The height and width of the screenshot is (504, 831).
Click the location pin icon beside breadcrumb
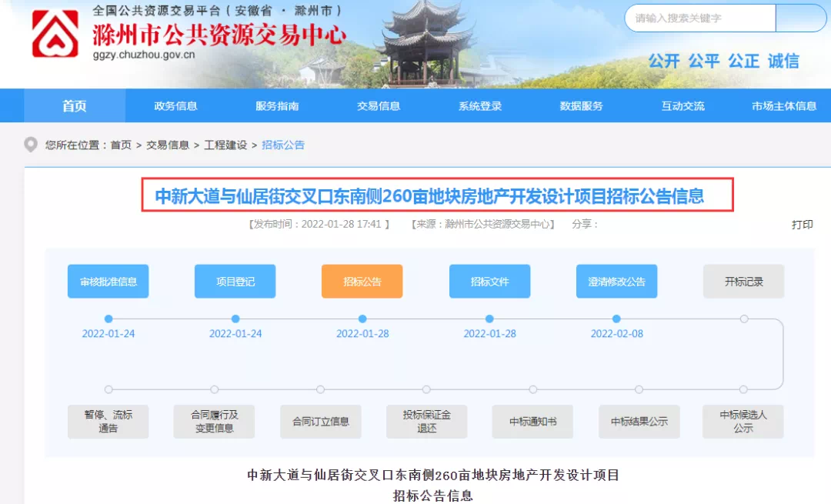[x=31, y=145]
